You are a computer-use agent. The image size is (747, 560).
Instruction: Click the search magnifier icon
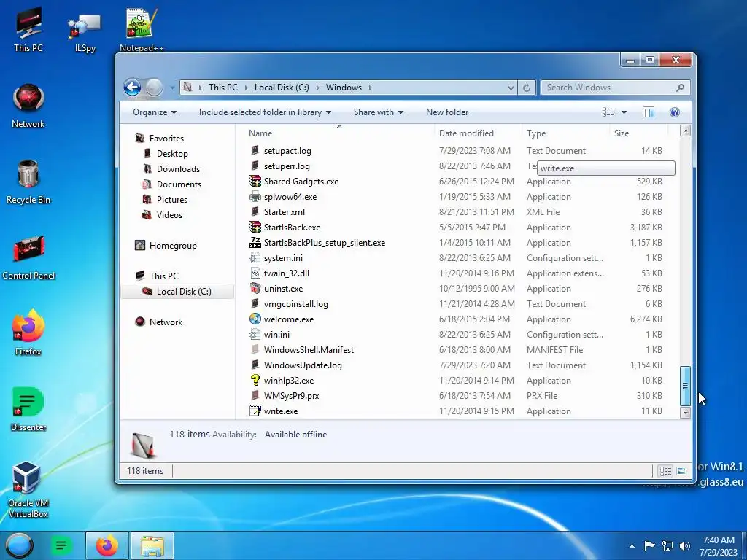681,87
